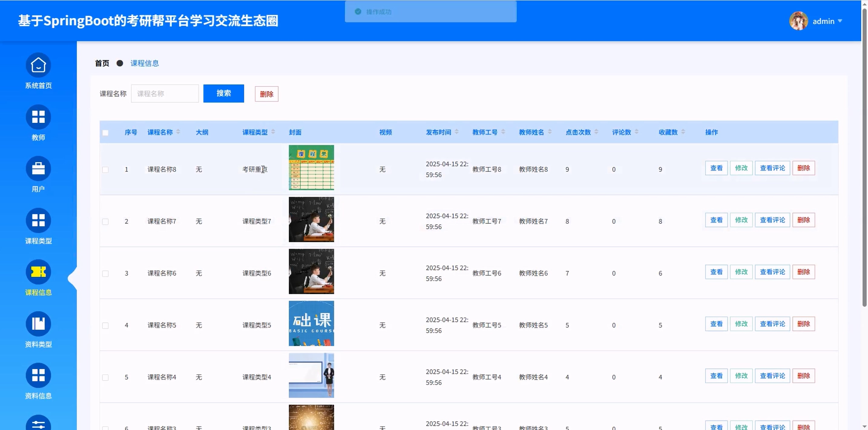Open the 用户 briefcase icon
The image size is (868, 430).
click(38, 168)
